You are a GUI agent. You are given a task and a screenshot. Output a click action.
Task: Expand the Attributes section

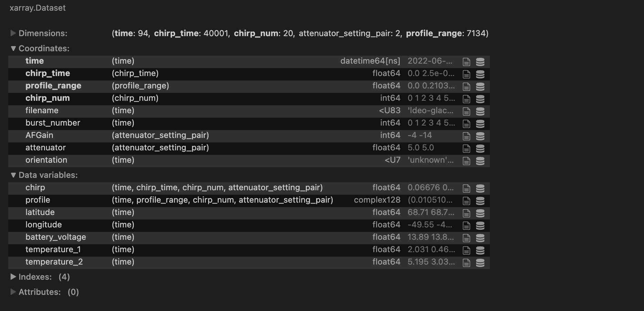pyautogui.click(x=13, y=292)
